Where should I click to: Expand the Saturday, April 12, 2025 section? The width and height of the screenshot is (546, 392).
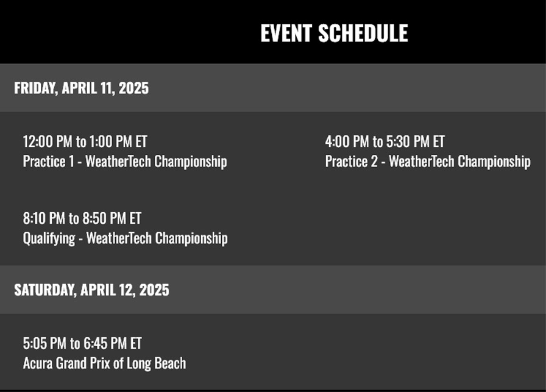(91, 290)
